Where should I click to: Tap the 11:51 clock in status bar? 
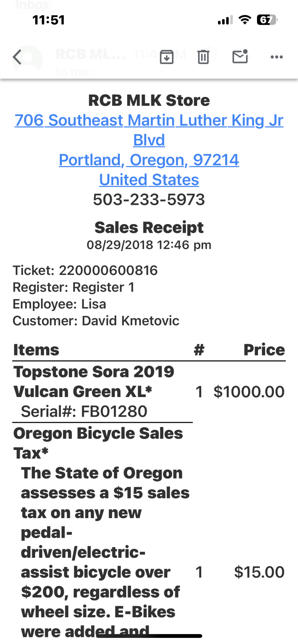coord(48,20)
